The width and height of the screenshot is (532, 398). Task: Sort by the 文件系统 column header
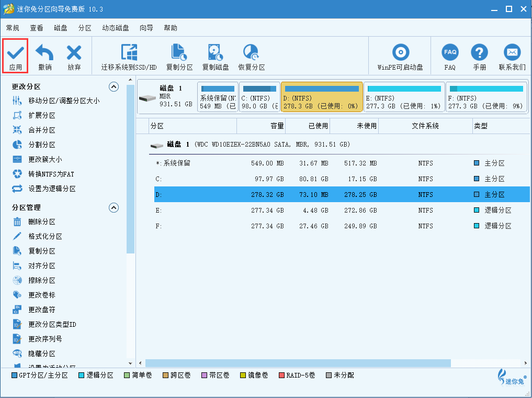coord(425,126)
